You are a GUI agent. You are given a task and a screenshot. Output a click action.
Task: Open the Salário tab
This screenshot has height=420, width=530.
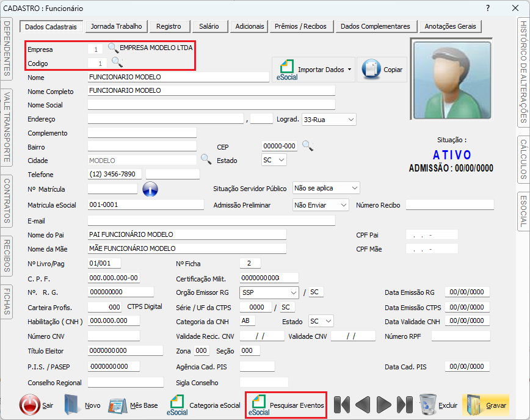(209, 26)
